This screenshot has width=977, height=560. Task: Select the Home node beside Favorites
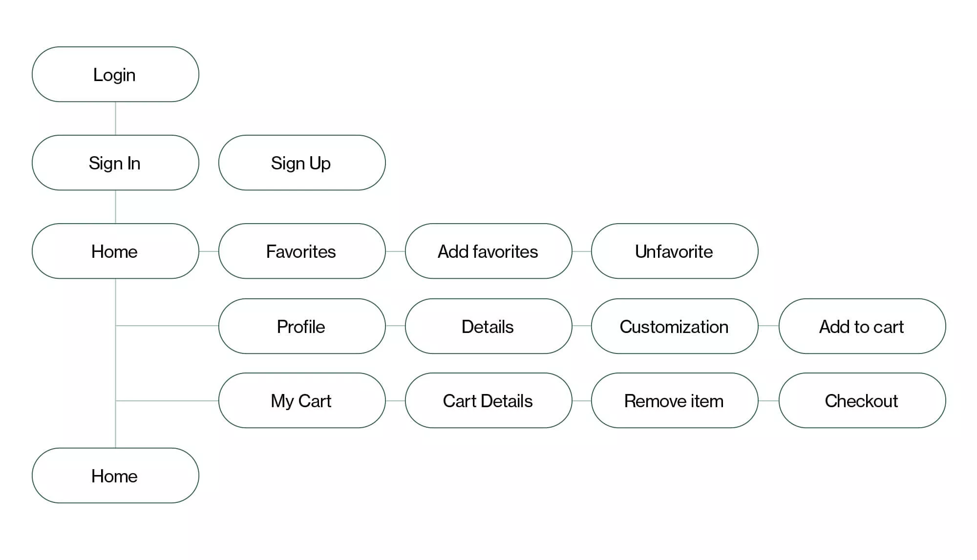[x=115, y=251]
